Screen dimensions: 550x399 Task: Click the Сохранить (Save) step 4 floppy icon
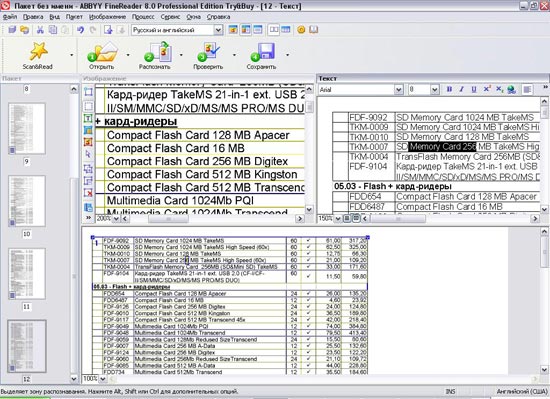click(263, 52)
